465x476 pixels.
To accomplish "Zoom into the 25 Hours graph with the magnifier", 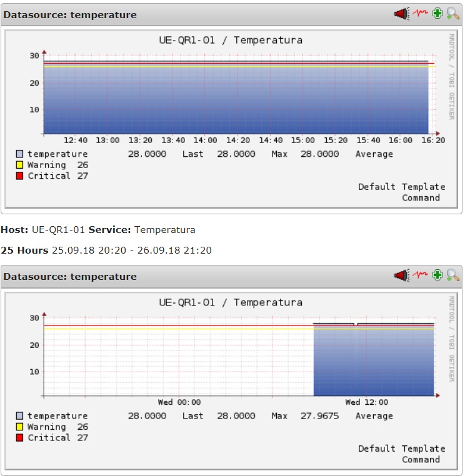I will [452, 275].
